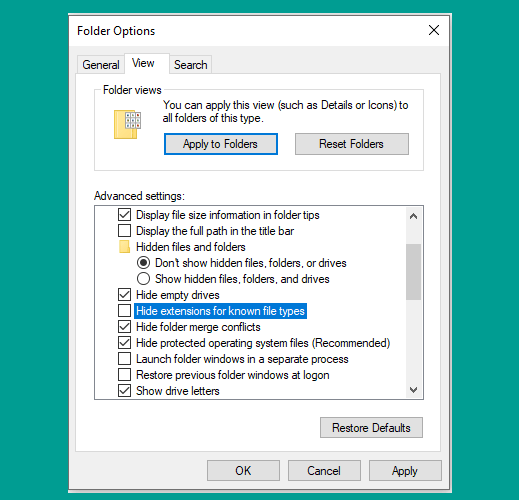
Task: Close the Folder Options dialog
Action: point(434,30)
